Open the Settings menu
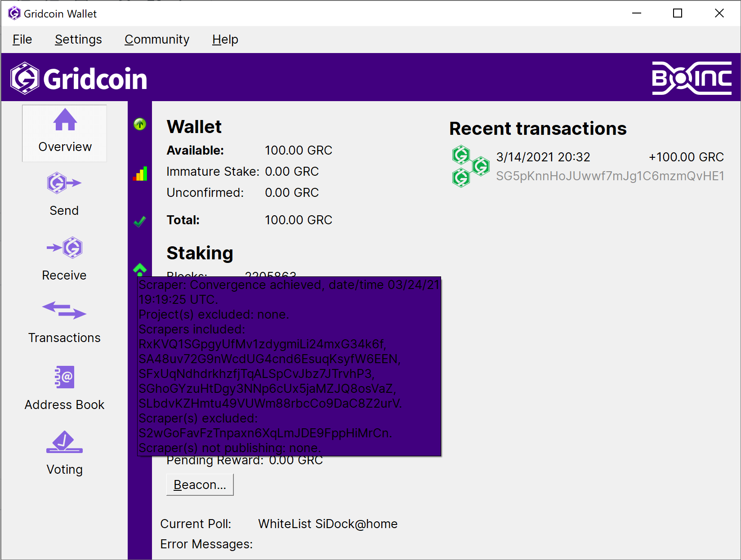The width and height of the screenshot is (741, 560). 78,40
